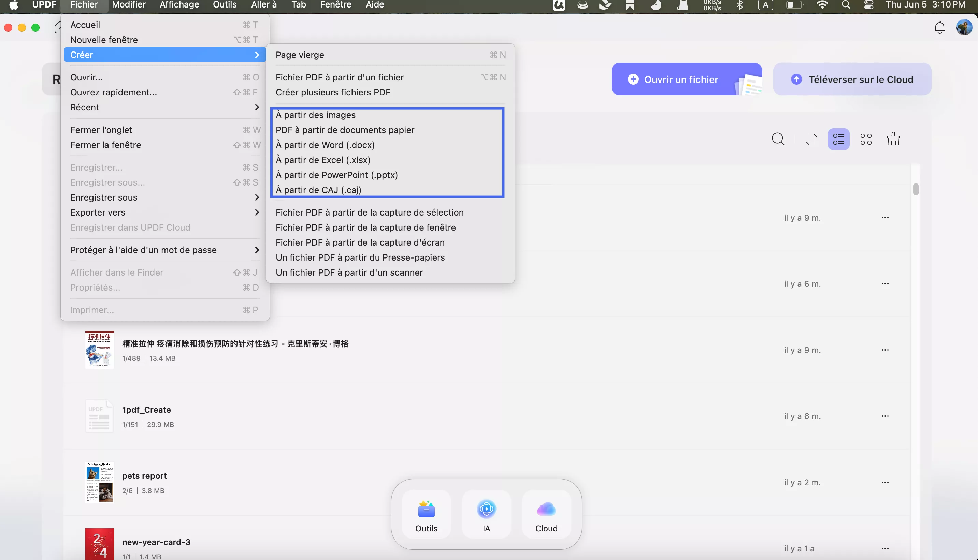Click the sort order arrows icon
This screenshot has height=560, width=978.
[x=811, y=139]
